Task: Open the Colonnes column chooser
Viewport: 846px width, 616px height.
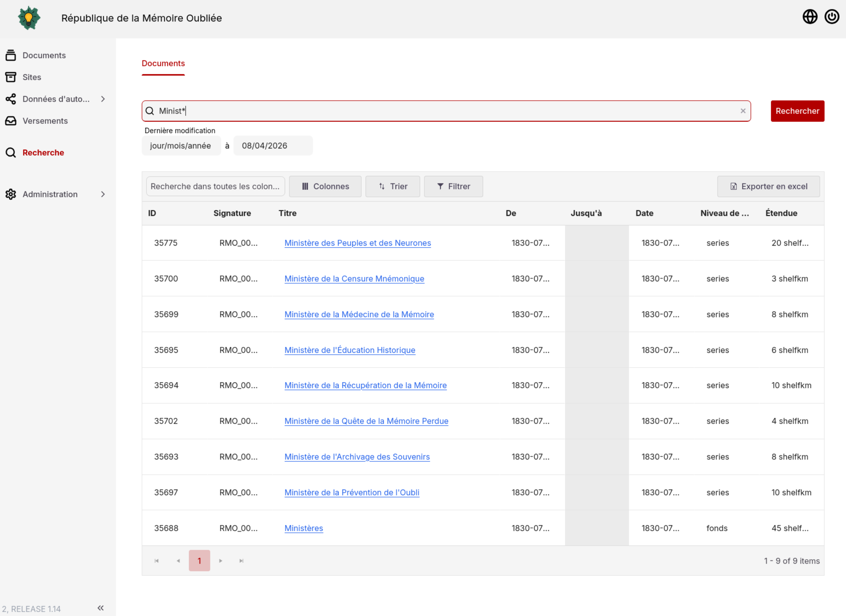Action: tap(325, 187)
